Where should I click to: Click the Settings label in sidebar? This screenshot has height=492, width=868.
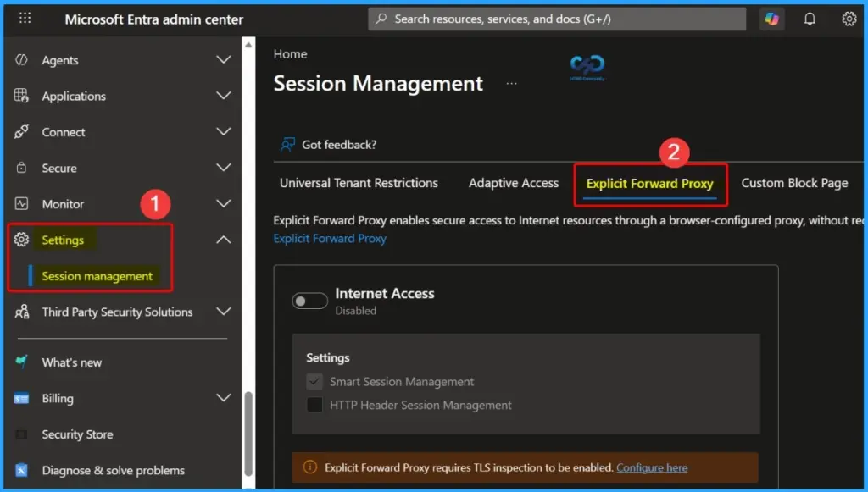63,240
